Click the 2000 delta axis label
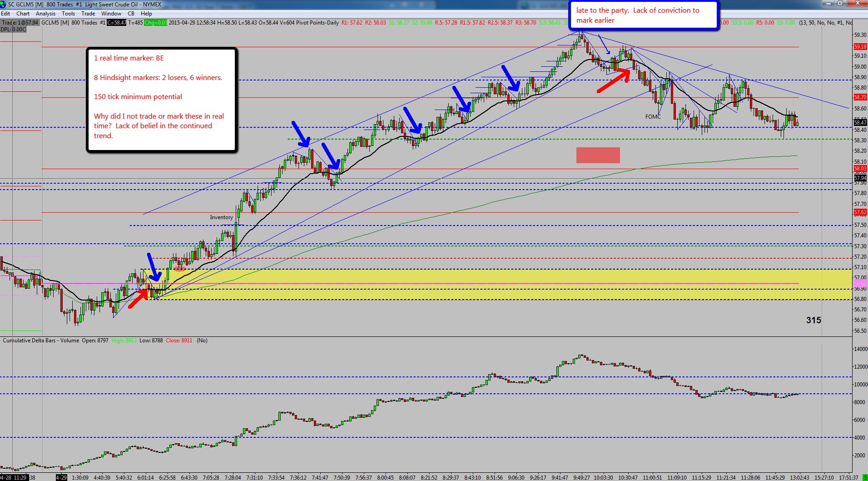 [x=859, y=456]
